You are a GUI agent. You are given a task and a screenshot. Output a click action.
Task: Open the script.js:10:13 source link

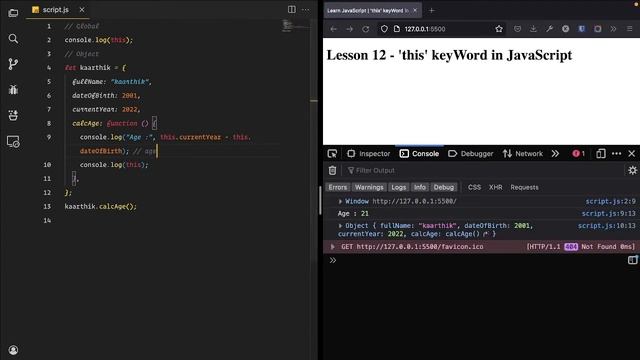click(607, 225)
